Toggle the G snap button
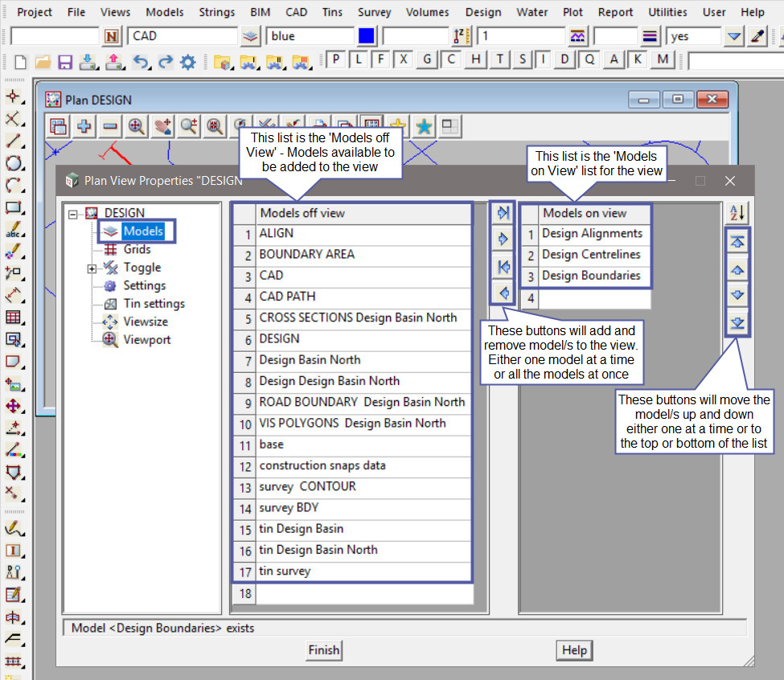This screenshot has height=680, width=784. (x=428, y=60)
